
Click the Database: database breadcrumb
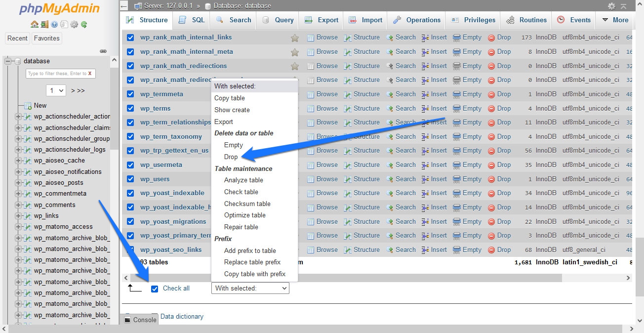coord(238,6)
